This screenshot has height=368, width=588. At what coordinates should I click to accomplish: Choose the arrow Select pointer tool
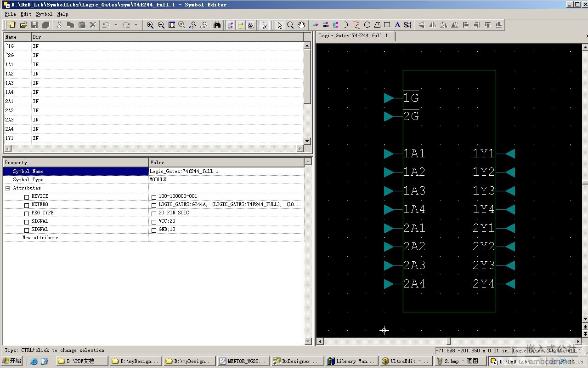pyautogui.click(x=280, y=25)
